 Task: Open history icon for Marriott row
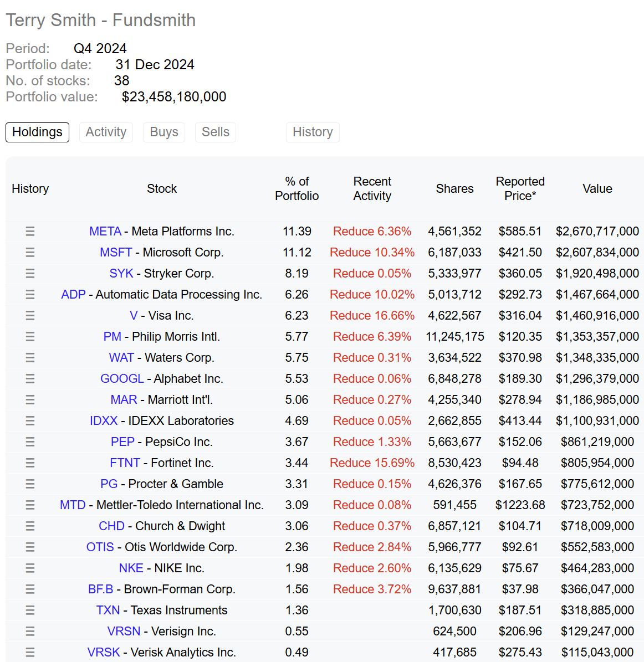[30, 400]
